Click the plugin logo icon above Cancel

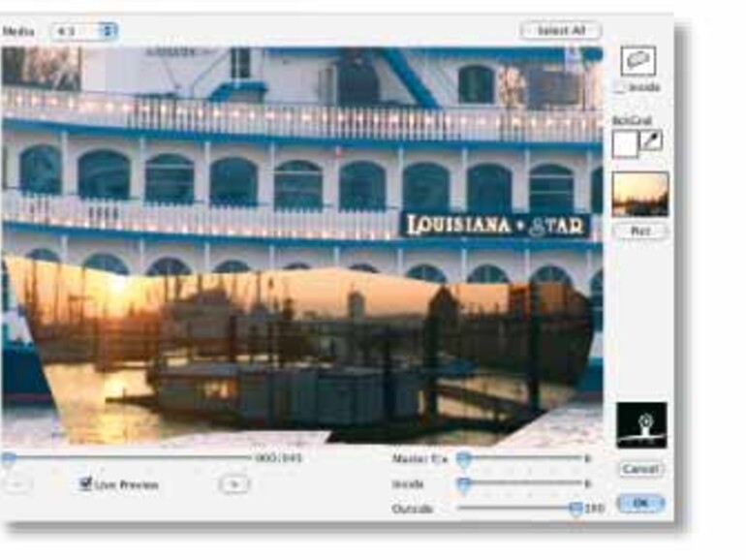641,425
